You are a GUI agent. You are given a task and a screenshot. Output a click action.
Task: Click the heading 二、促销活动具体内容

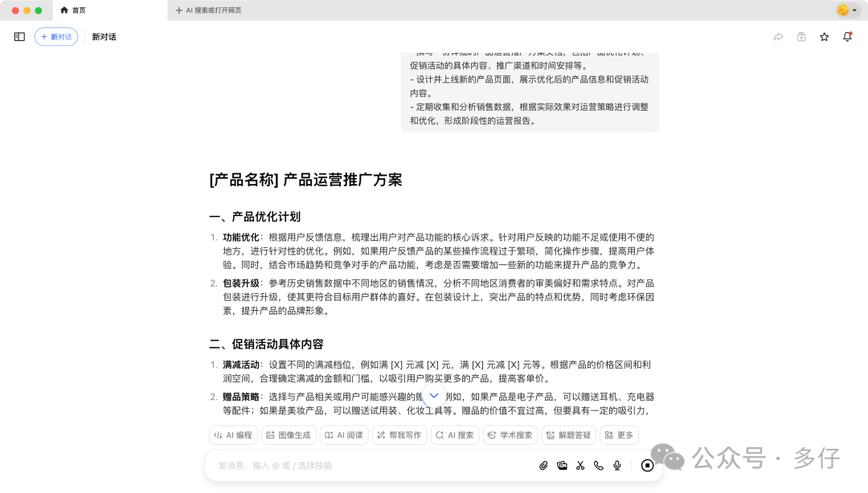coord(266,344)
